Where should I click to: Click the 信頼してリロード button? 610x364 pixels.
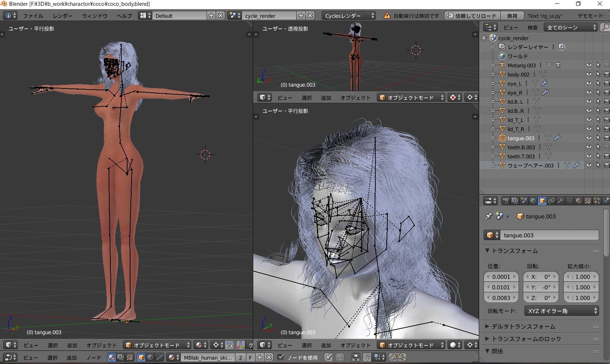point(472,16)
